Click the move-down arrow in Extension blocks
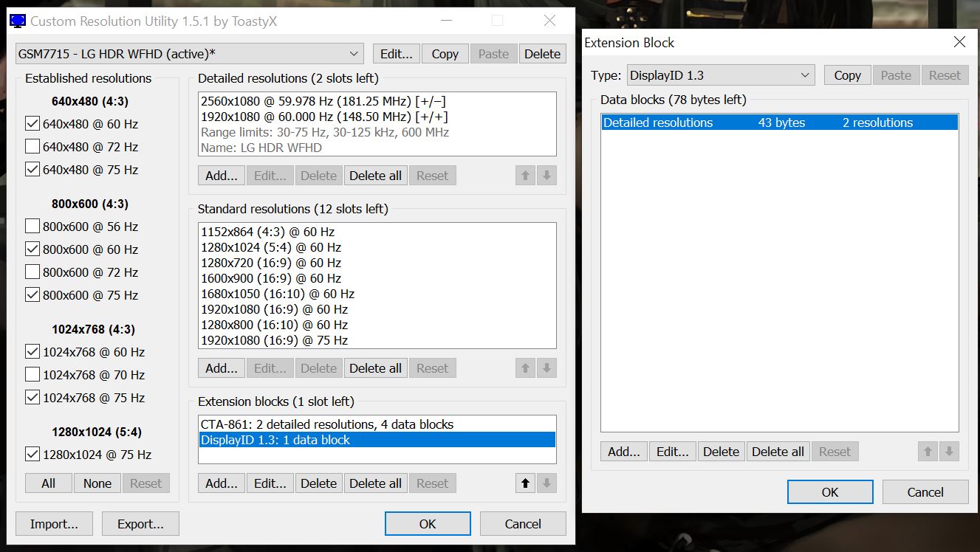This screenshot has width=980, height=552. (546, 483)
